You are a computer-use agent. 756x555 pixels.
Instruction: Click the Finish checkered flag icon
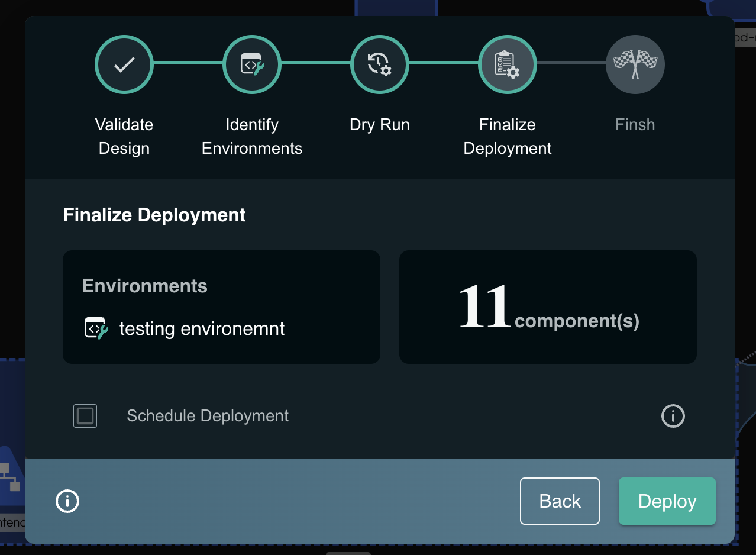click(x=635, y=64)
